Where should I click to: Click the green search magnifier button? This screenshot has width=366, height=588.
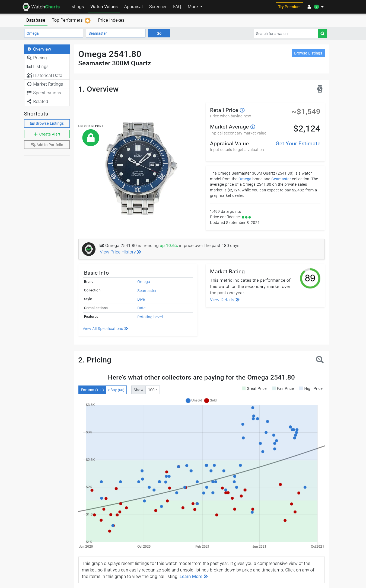(x=322, y=34)
